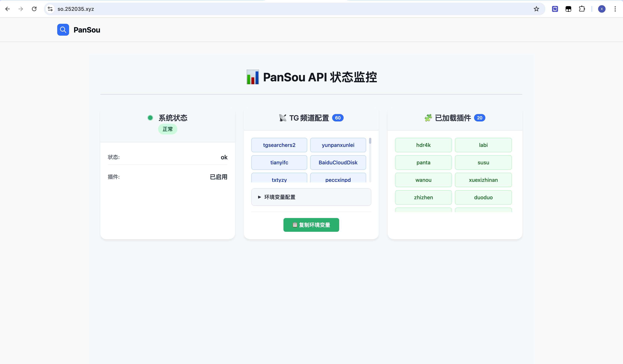Screen dimensions: 623x364
Task: Click the '状态:' label
Action: click(x=113, y=157)
